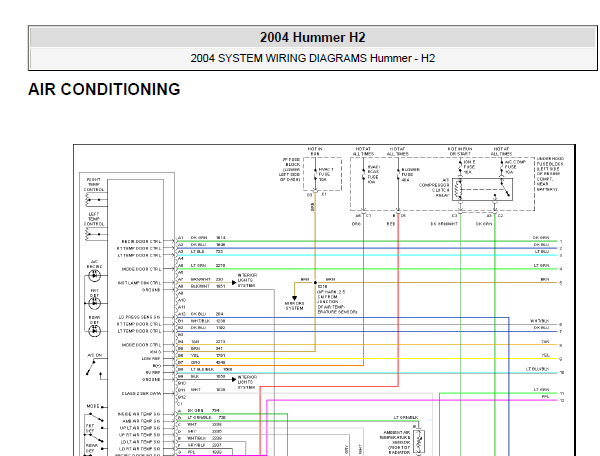
Task: Click the 'WHT/BLK' label at line 6
Action: click(x=540, y=321)
